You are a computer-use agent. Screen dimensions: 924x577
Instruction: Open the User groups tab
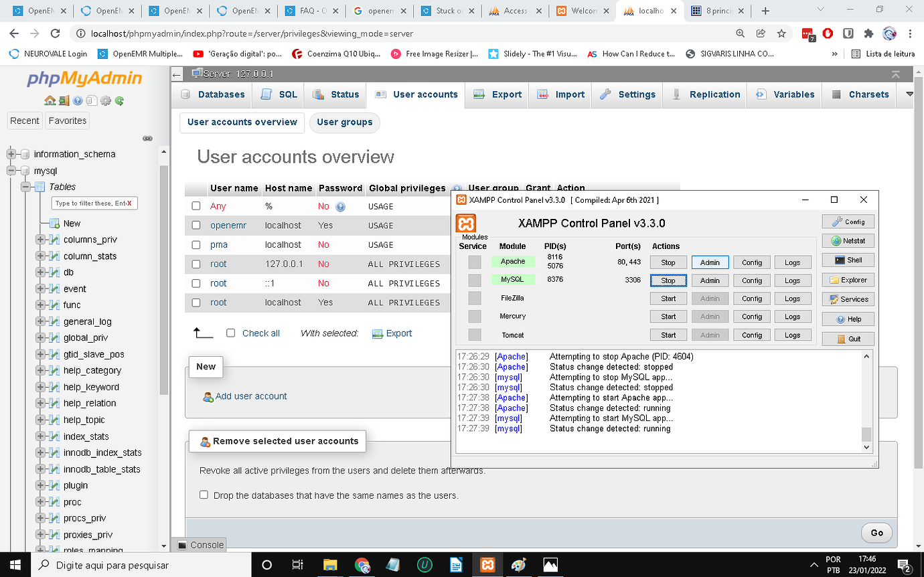(344, 122)
